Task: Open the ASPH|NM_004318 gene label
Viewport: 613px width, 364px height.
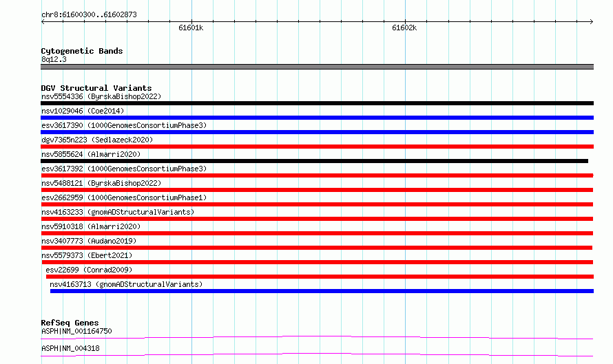Action: coord(70,348)
